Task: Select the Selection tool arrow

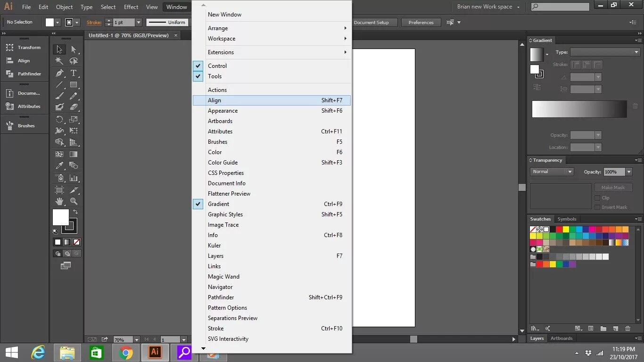Action: [x=59, y=49]
